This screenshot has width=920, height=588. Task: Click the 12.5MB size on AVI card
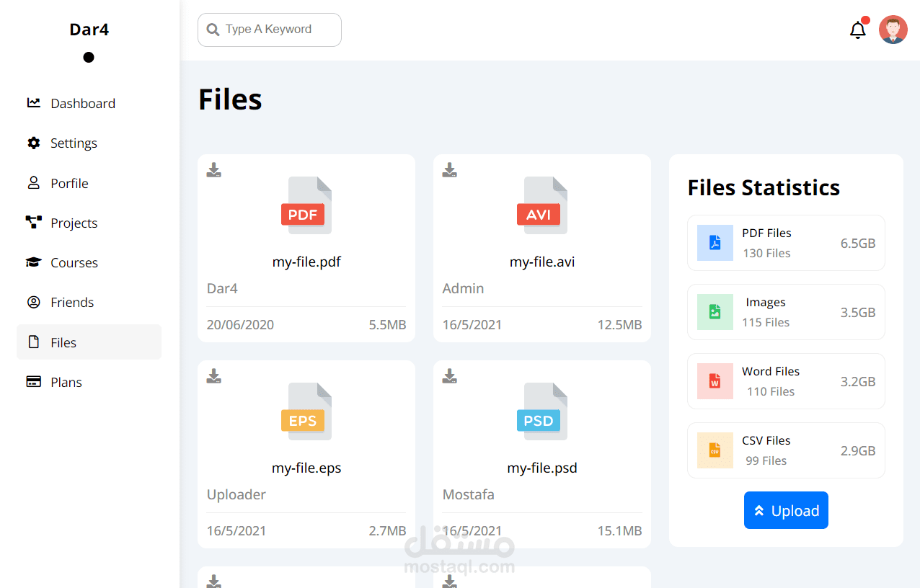point(619,325)
